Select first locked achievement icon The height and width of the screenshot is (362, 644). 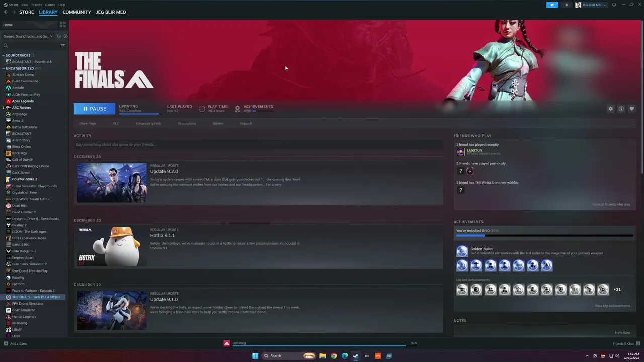[x=462, y=289]
